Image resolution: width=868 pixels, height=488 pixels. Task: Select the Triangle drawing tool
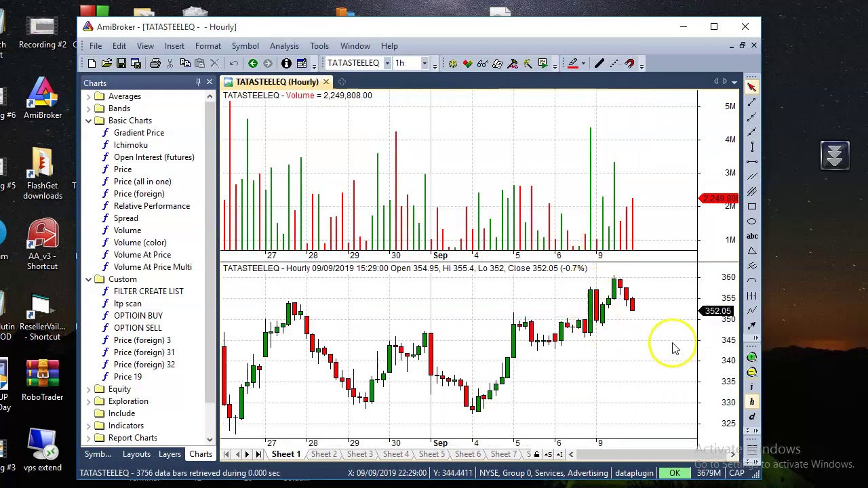coord(752,251)
